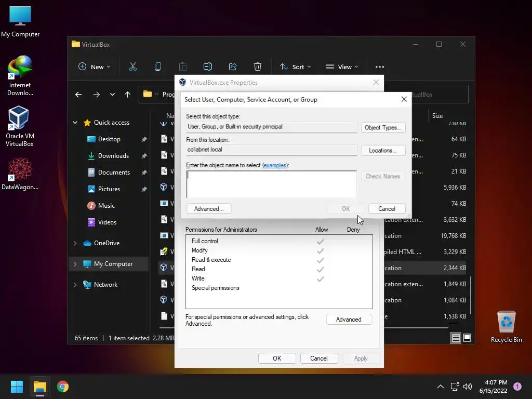Image resolution: width=532 pixels, height=399 pixels.
Task: Select Videos in the navigation pane
Action: [107, 222]
